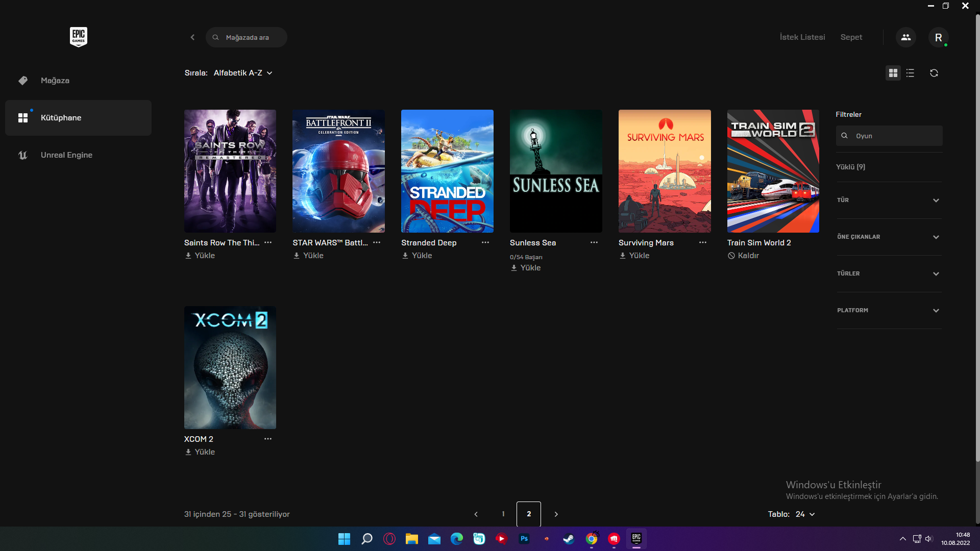Install XCOM 2

tap(200, 452)
